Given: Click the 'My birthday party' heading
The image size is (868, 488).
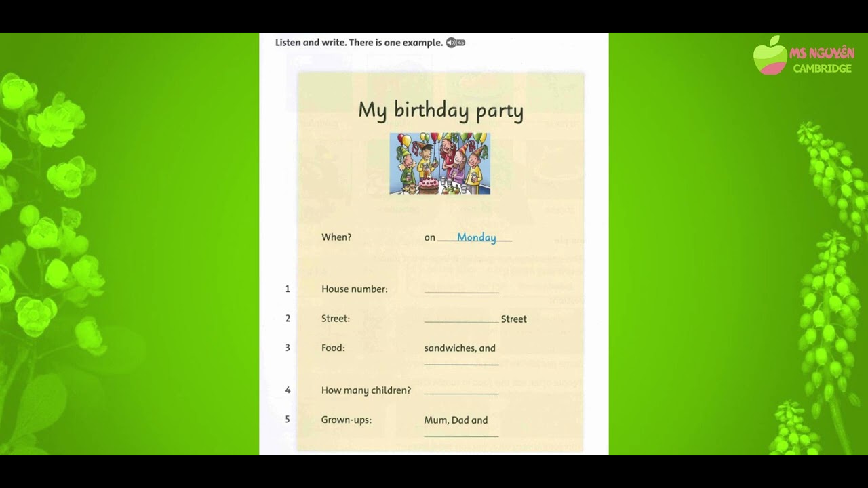Looking at the screenshot, I should coord(441,110).
